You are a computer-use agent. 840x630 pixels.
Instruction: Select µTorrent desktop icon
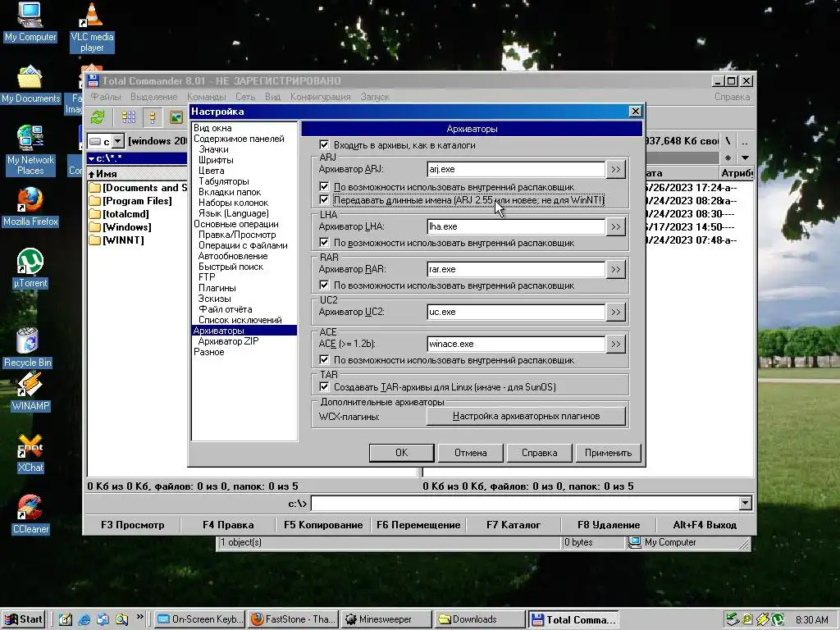pos(30,268)
